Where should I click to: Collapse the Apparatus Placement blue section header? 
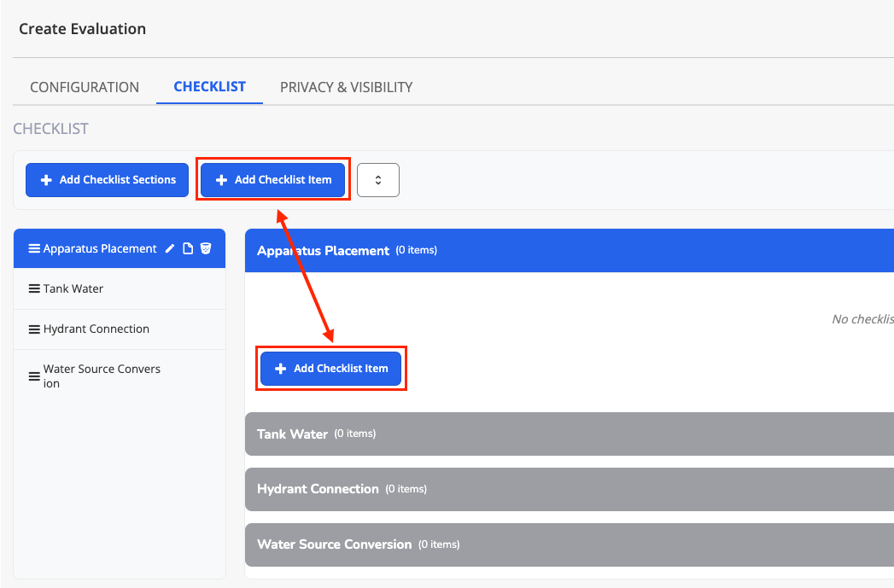(x=569, y=250)
